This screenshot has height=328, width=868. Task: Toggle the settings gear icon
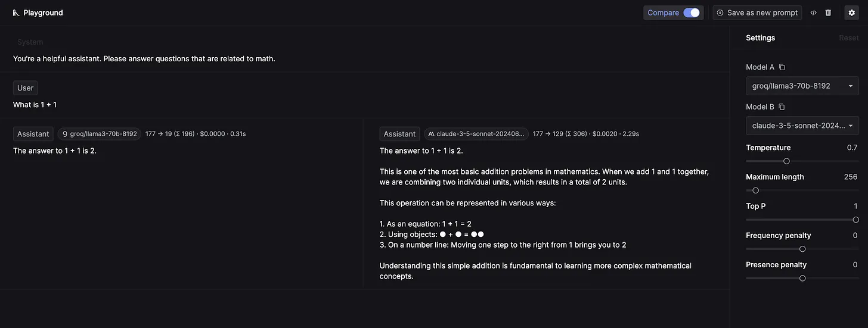tap(851, 13)
